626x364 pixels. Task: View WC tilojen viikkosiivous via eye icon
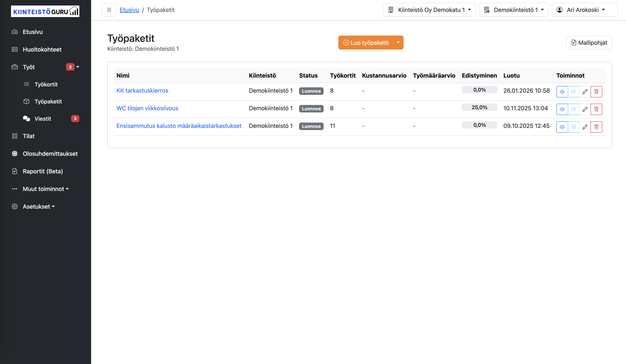pos(562,109)
